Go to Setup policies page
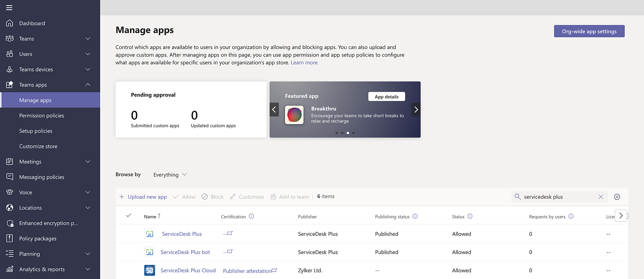Viewport: 644px width, 279px height. 36,131
